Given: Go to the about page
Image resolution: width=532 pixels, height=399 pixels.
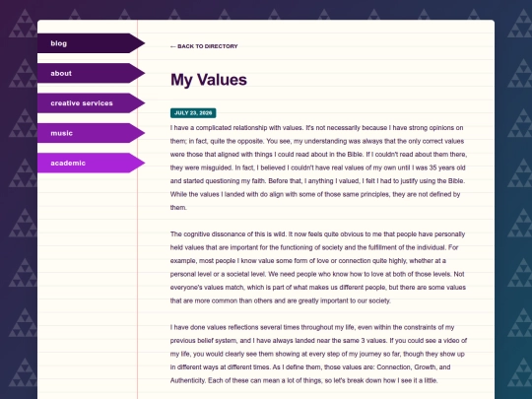Looking at the screenshot, I should [91, 73].
